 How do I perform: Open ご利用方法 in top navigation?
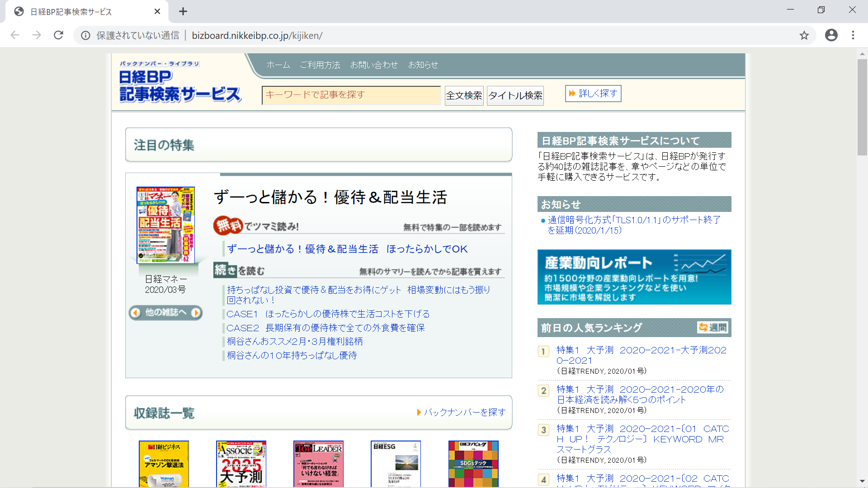tap(320, 65)
